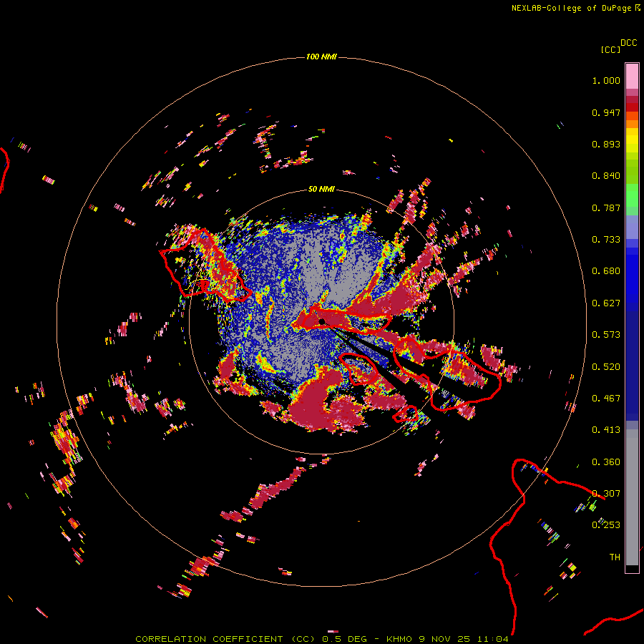Click the pink top segment of color bar
644x644 pixels.
pos(632,76)
